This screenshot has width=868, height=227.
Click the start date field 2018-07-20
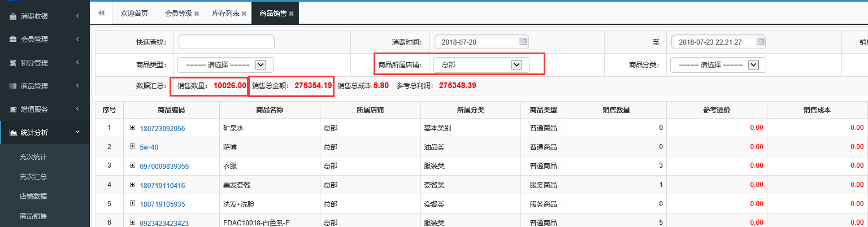click(482, 42)
